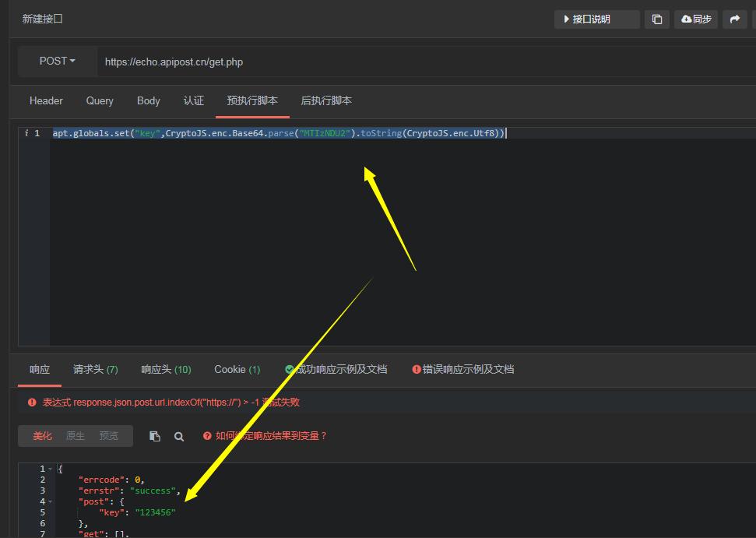Click the share arrow icon
Image resolution: width=756 pixels, height=538 pixels.
(x=735, y=19)
